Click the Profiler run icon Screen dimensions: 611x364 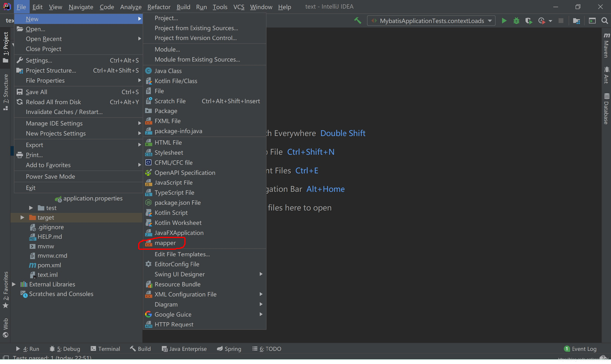pyautogui.click(x=542, y=21)
